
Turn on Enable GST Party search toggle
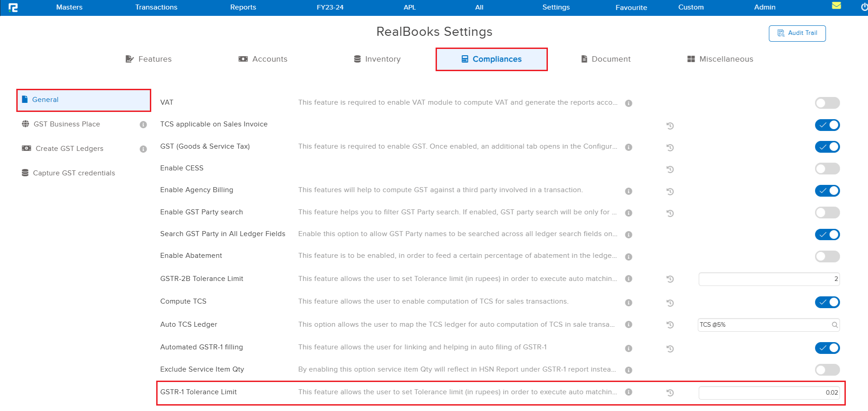click(x=827, y=213)
